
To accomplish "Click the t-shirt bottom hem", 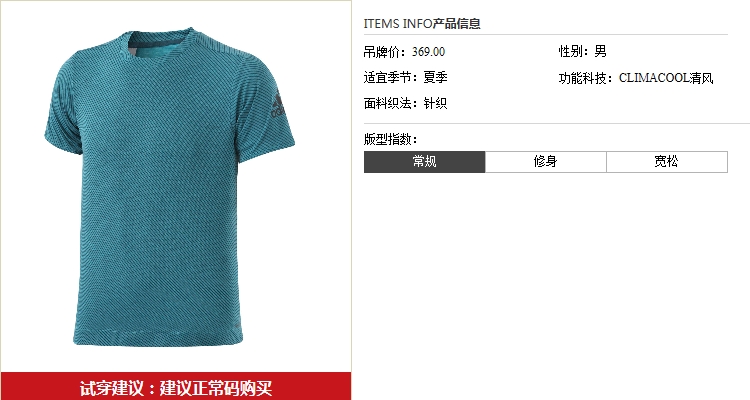I will pyautogui.click(x=158, y=337).
